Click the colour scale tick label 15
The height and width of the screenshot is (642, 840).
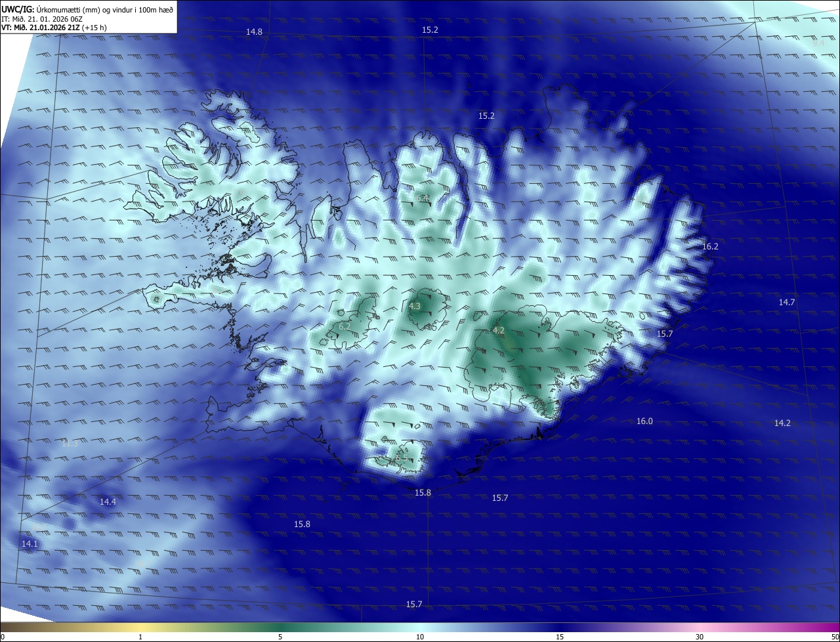coord(560,637)
